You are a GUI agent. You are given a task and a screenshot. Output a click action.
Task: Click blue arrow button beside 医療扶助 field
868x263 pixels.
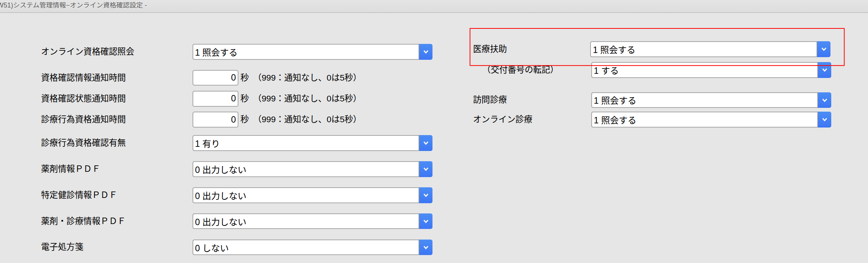823,49
